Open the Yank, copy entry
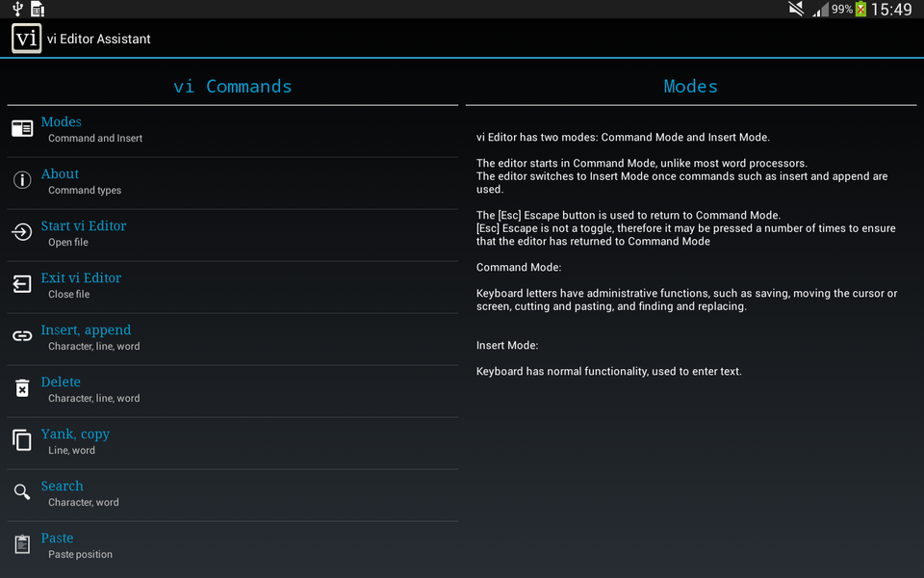924x578 pixels. [x=232, y=443]
